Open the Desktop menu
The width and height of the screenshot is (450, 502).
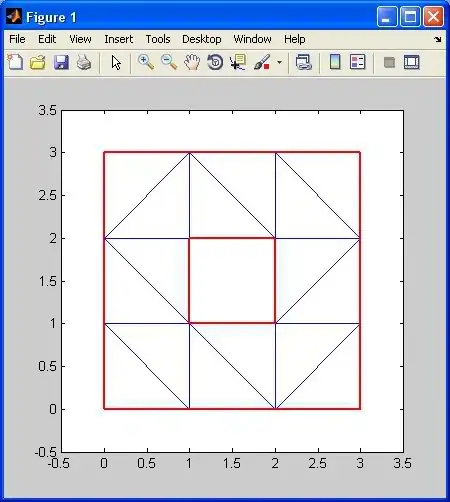[202, 39]
